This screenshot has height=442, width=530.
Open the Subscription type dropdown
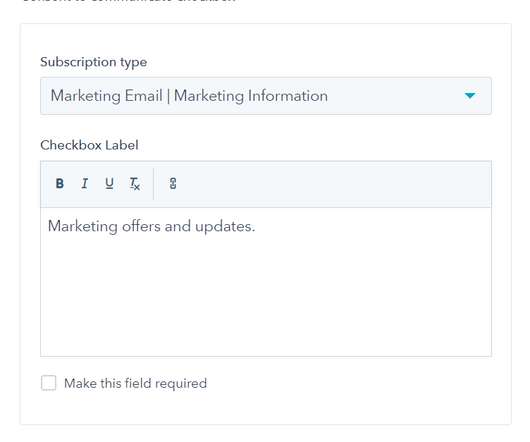click(x=266, y=96)
